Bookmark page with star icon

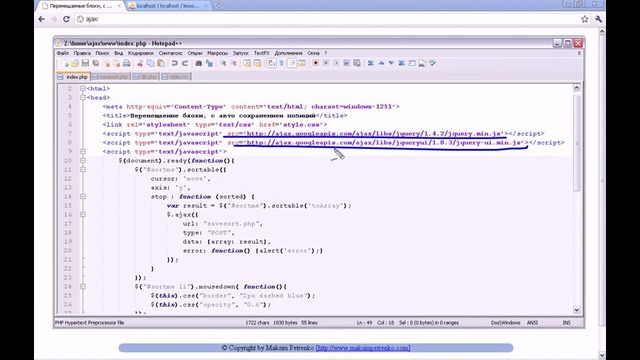pos(584,19)
